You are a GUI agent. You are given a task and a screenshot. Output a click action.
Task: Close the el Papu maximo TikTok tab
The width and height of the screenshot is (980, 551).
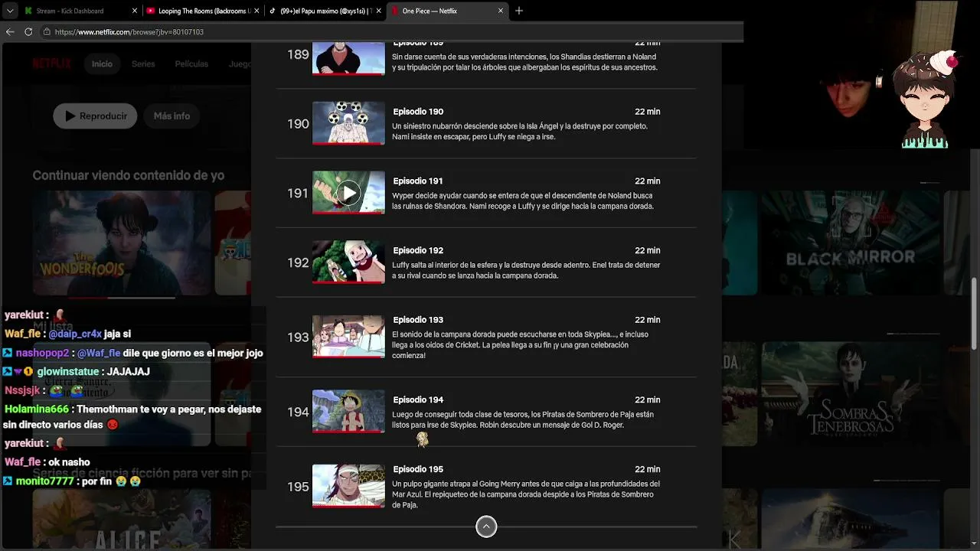click(380, 11)
